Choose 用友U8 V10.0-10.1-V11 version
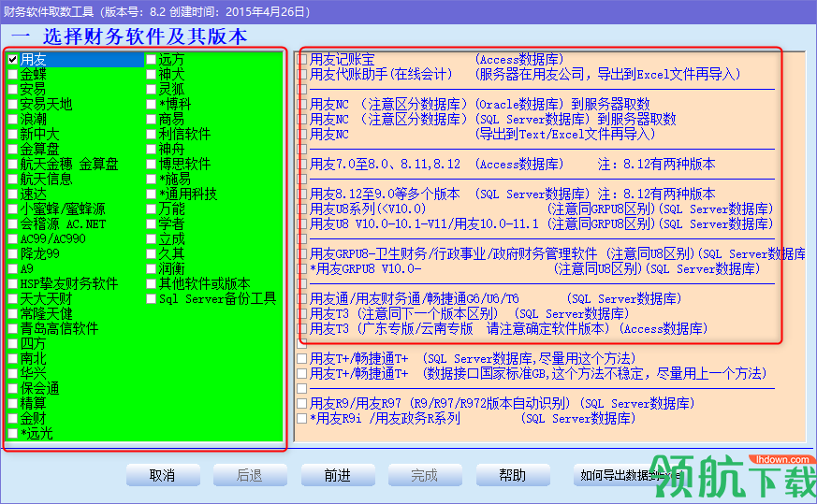 301,223
